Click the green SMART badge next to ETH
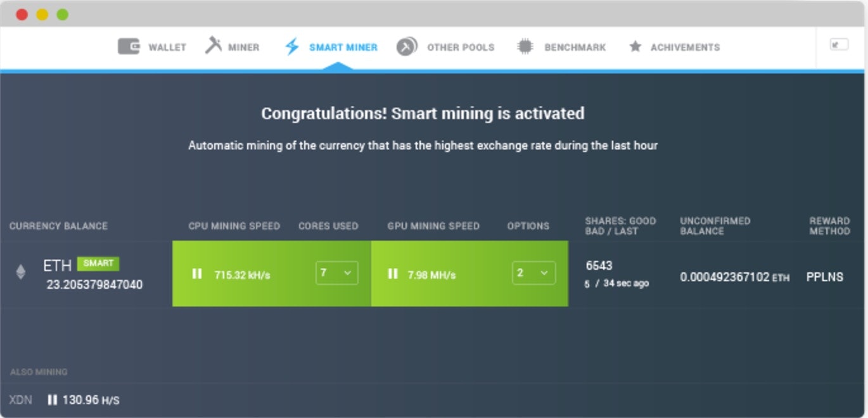Screen dimensions: 868x418 pyautogui.click(x=98, y=263)
